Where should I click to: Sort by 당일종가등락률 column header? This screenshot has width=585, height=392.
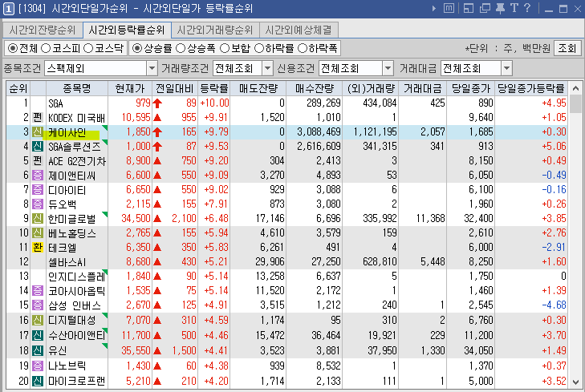531,88
